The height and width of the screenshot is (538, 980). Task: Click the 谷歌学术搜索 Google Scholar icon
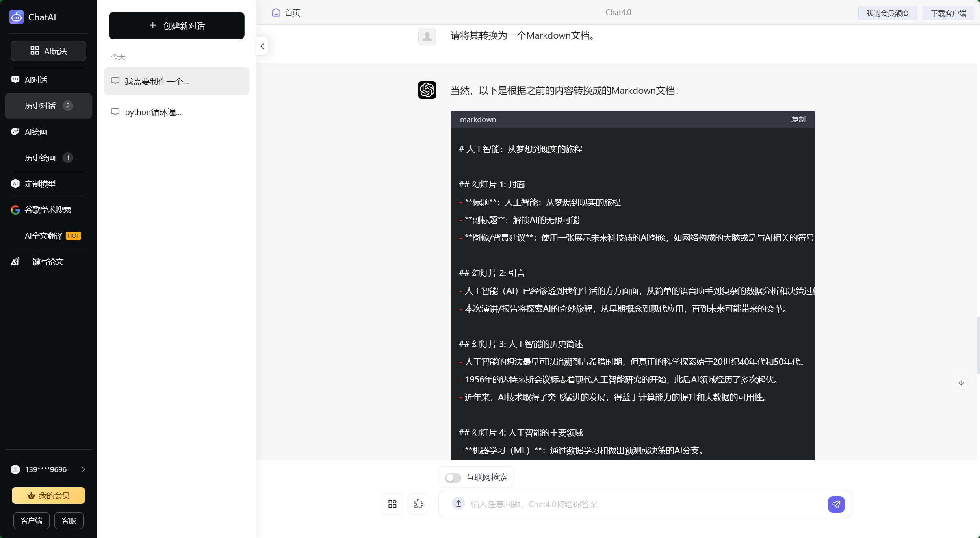pos(15,210)
